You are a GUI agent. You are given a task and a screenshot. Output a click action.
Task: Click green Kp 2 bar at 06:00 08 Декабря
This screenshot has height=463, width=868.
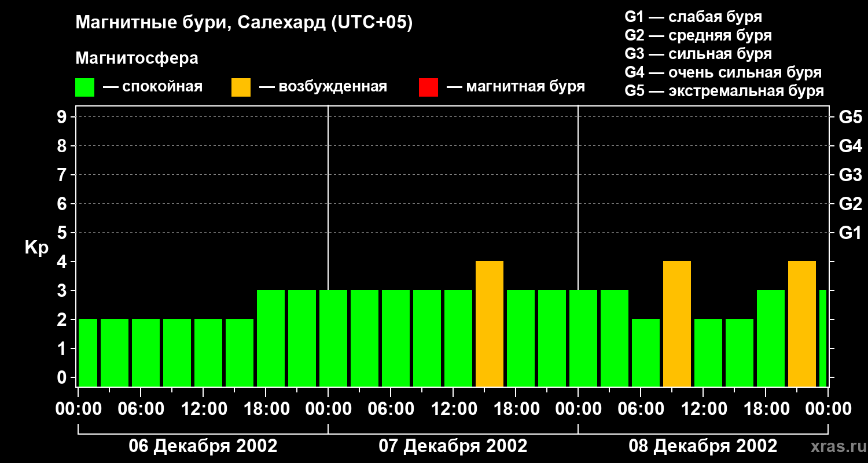[x=646, y=353]
